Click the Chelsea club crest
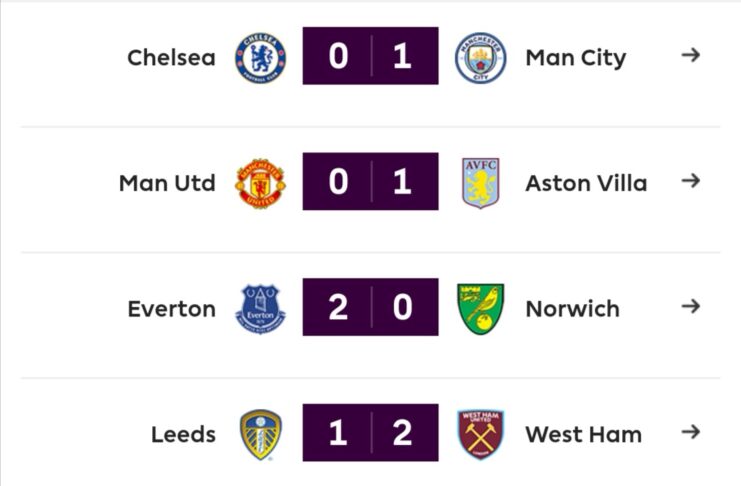 coord(260,57)
